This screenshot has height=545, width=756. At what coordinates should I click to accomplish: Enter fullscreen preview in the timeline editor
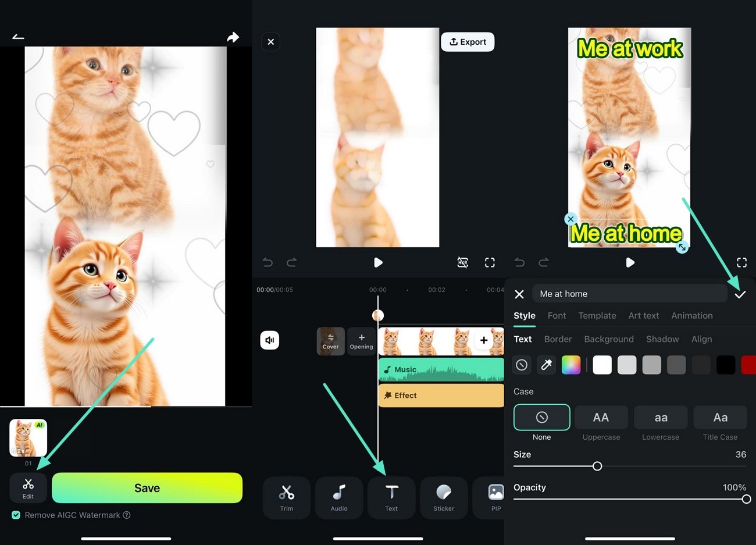(490, 262)
